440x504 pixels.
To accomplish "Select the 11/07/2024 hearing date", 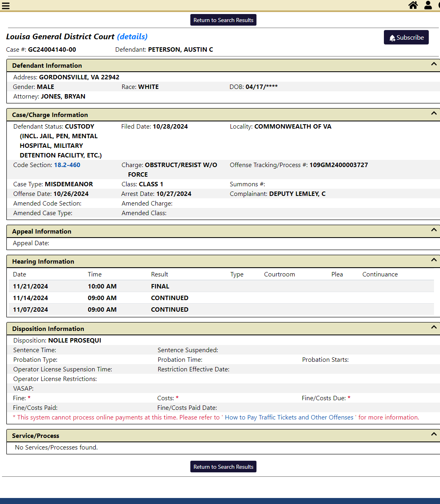I will click(x=30, y=310).
